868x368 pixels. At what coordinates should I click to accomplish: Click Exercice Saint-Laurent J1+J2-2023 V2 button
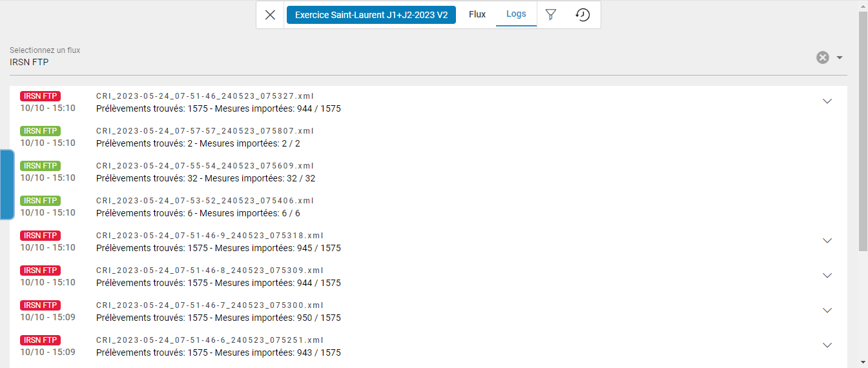pyautogui.click(x=371, y=15)
